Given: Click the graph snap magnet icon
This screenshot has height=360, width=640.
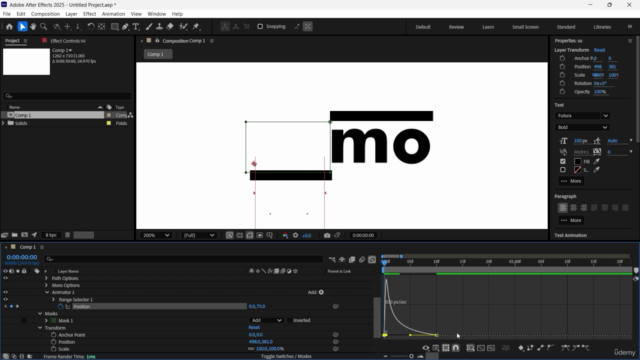Looking at the screenshot, I should [456, 348].
